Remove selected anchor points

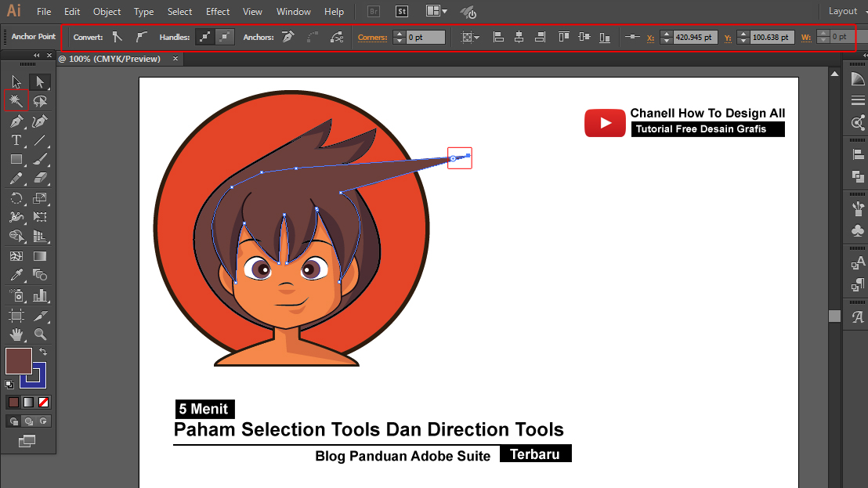coord(287,36)
